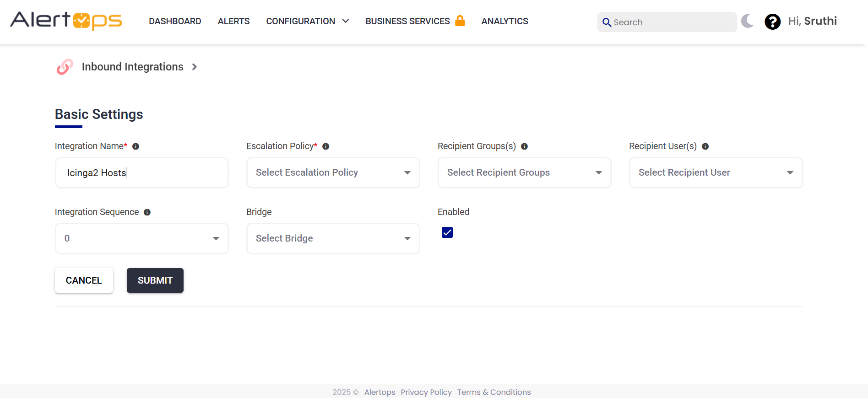Open the Select Escalation Policy dropdown

333,172
